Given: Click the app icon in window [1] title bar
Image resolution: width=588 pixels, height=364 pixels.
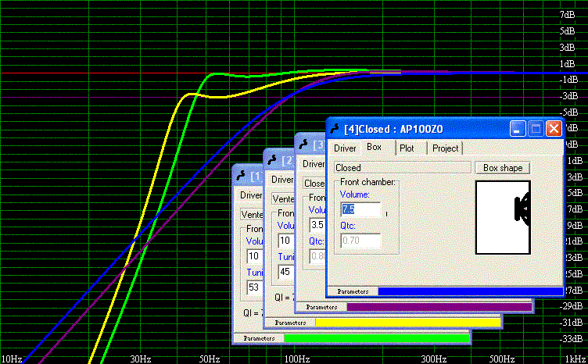Looking at the screenshot, I should (241, 176).
